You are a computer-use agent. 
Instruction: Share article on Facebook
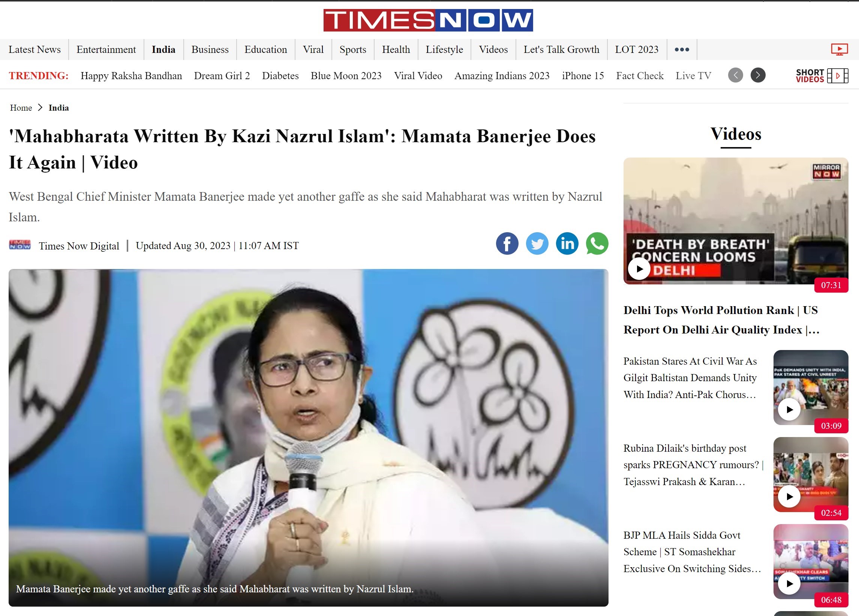[507, 243]
